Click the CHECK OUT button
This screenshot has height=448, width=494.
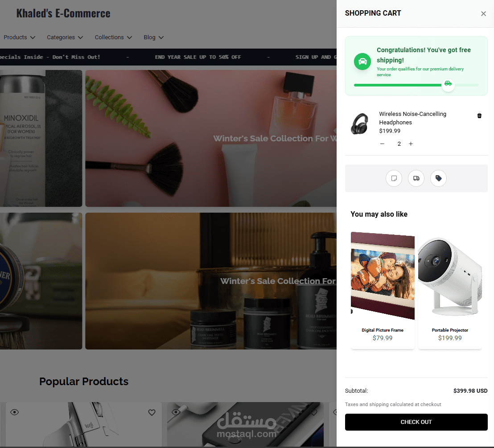point(416,422)
